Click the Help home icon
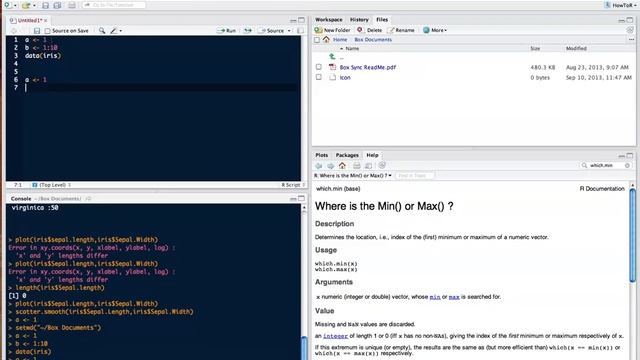The image size is (640, 360). pos(342,165)
